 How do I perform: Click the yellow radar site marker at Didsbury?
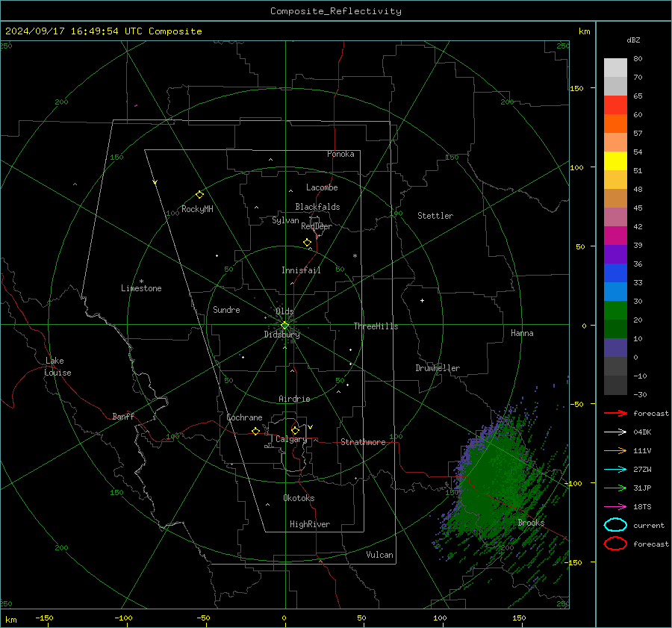pyautogui.click(x=284, y=326)
